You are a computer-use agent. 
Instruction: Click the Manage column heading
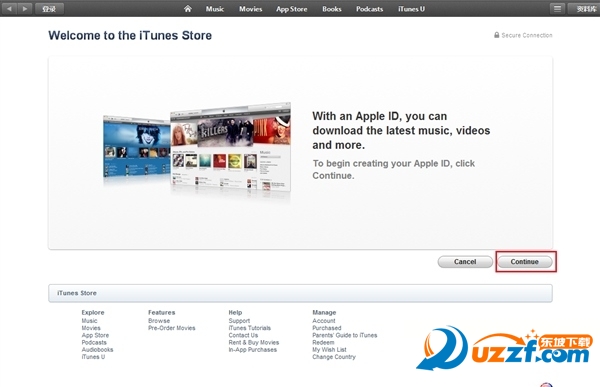coord(324,312)
